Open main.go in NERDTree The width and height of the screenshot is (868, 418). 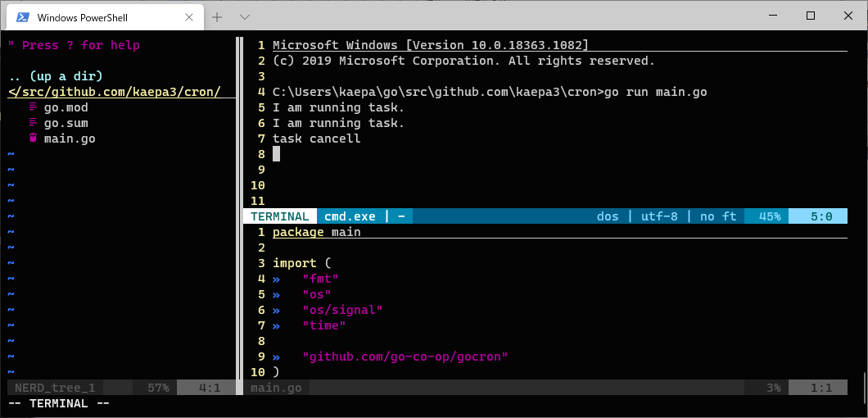(x=70, y=139)
